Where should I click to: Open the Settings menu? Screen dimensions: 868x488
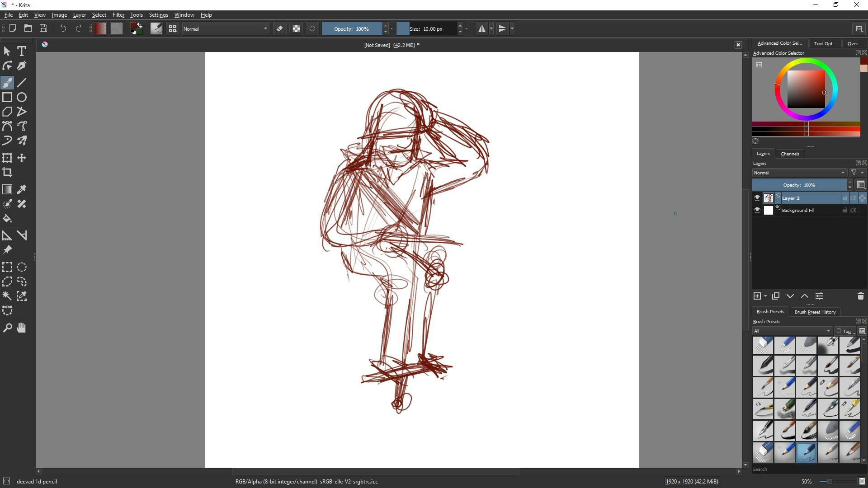[158, 15]
